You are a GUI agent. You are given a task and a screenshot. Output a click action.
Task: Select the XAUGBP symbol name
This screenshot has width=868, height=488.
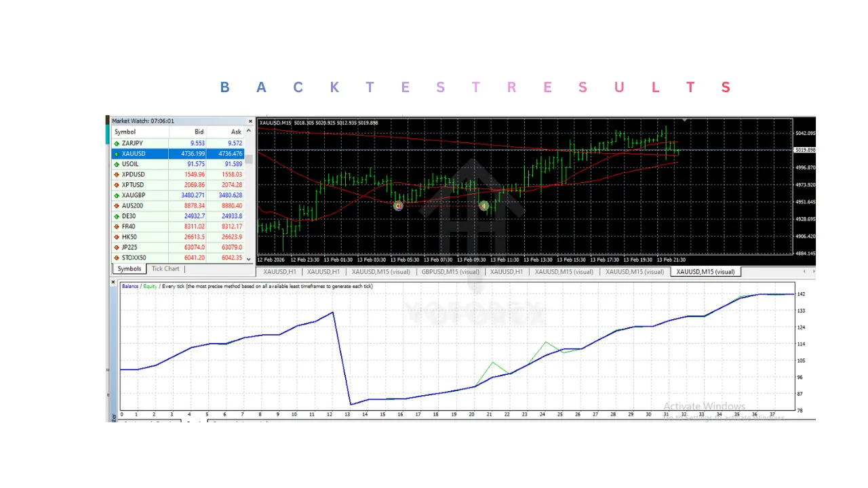[x=133, y=195]
